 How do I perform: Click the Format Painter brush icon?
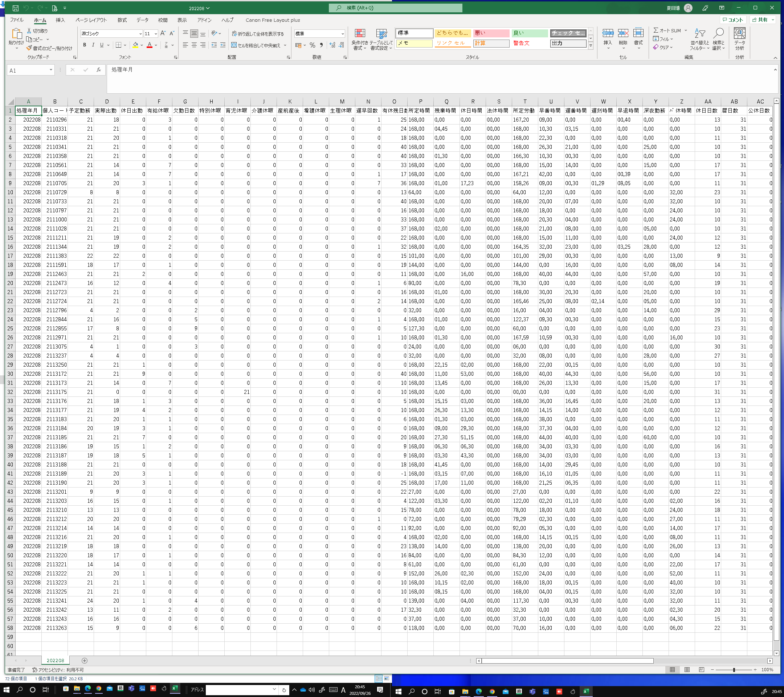(29, 48)
